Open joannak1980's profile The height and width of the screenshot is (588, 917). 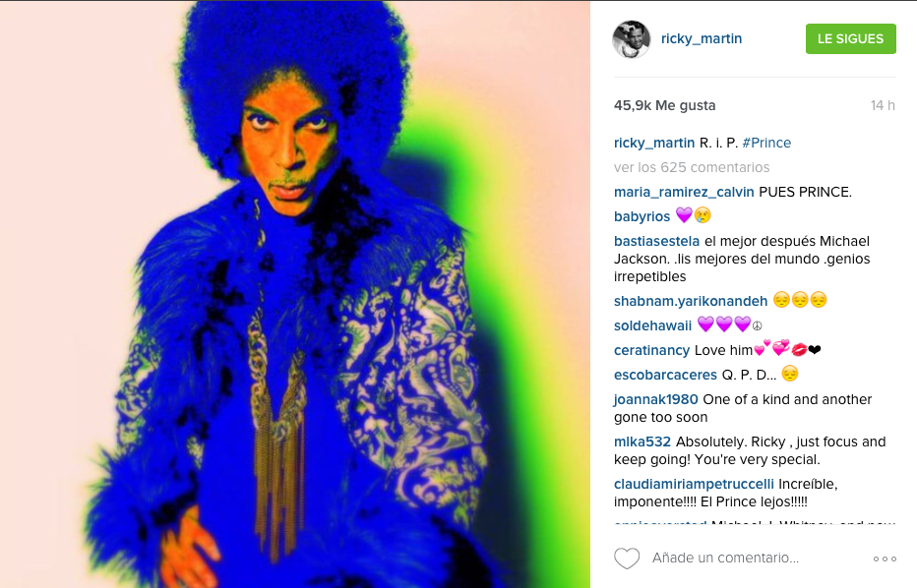655,399
